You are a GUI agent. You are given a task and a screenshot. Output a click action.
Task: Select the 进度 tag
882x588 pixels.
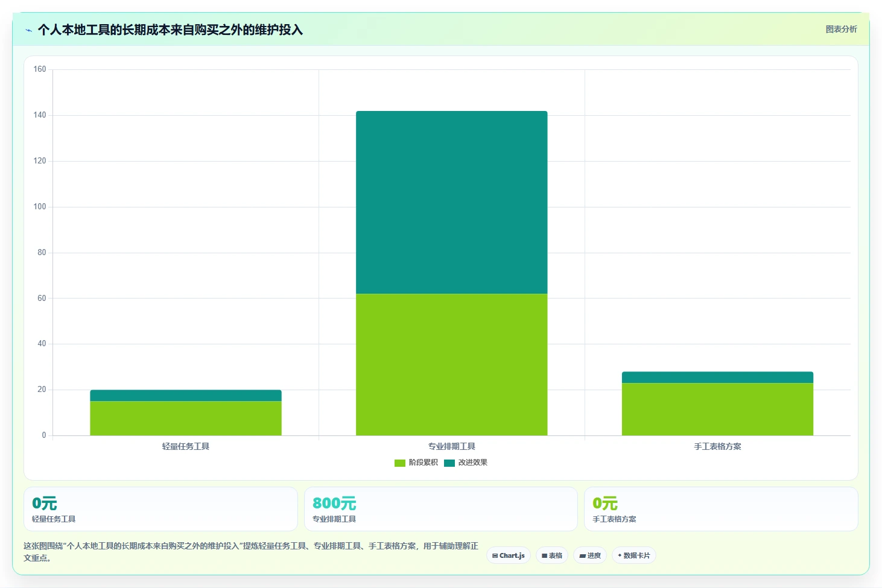(x=590, y=555)
